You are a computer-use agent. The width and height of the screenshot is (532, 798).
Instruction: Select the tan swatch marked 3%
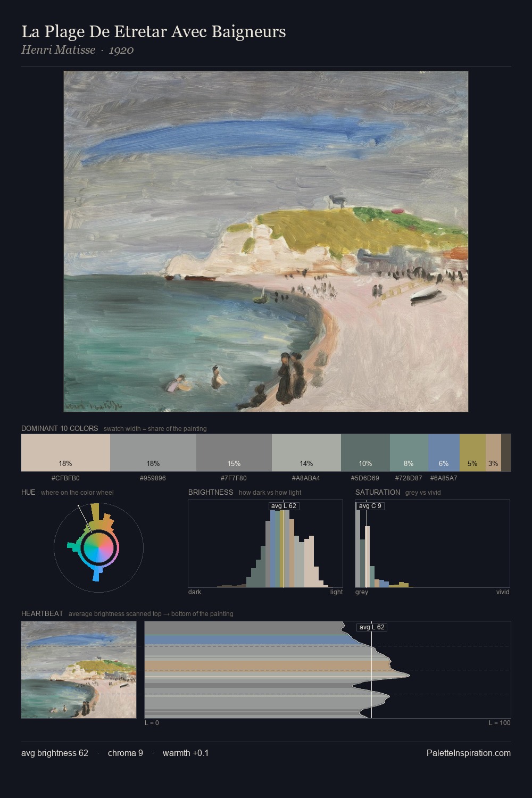(x=493, y=453)
